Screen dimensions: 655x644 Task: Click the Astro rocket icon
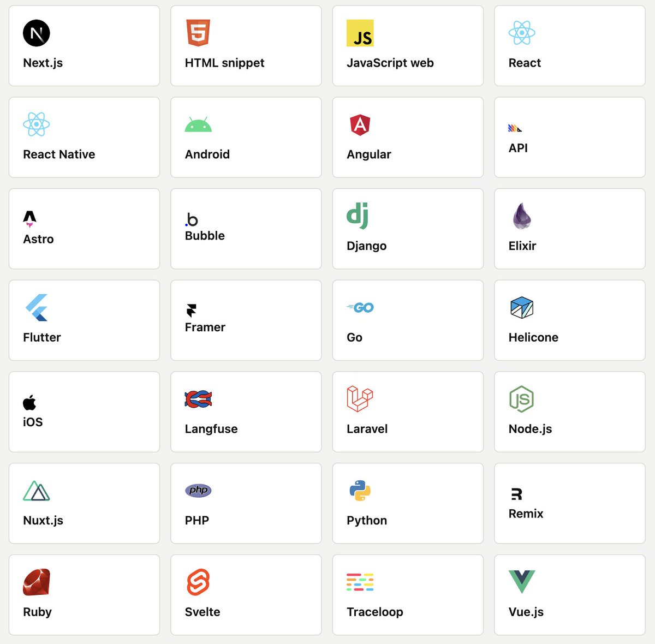[29, 219]
